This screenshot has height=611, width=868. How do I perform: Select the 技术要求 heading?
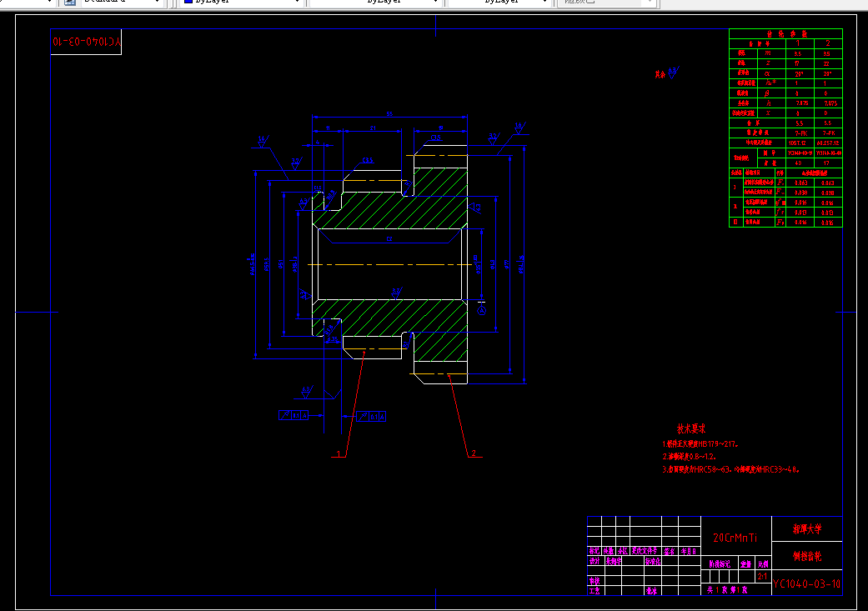(x=691, y=429)
